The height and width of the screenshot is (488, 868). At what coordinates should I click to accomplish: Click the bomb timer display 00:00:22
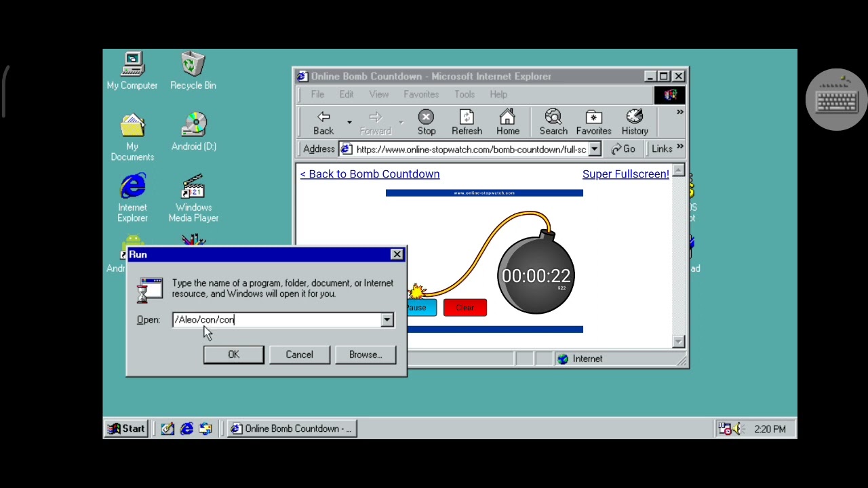point(536,275)
